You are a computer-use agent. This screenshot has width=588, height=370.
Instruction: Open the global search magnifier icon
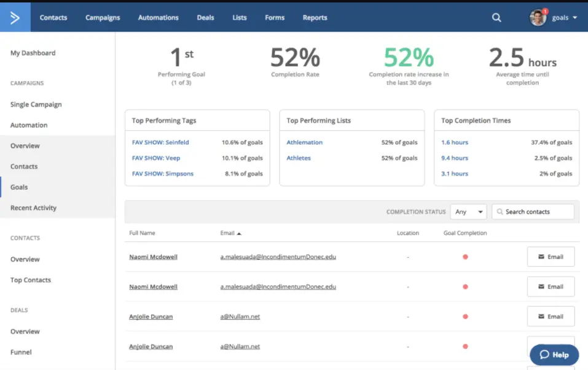pyautogui.click(x=496, y=18)
